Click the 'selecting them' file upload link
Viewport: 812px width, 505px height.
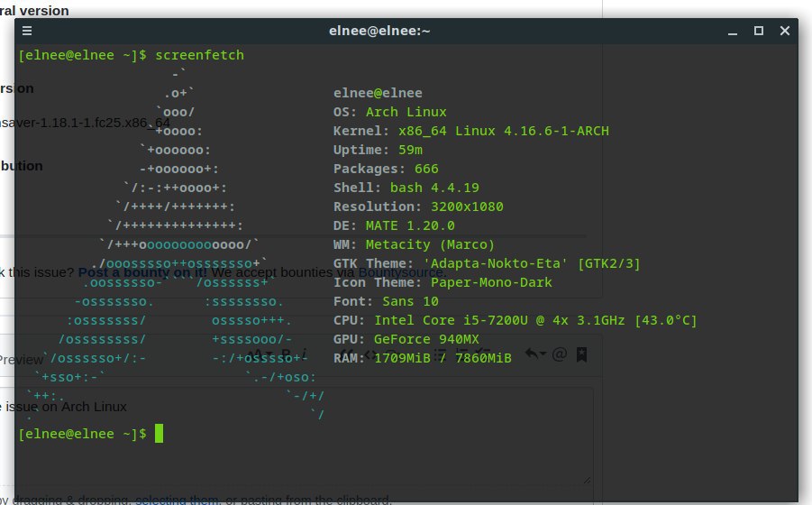click(x=177, y=500)
